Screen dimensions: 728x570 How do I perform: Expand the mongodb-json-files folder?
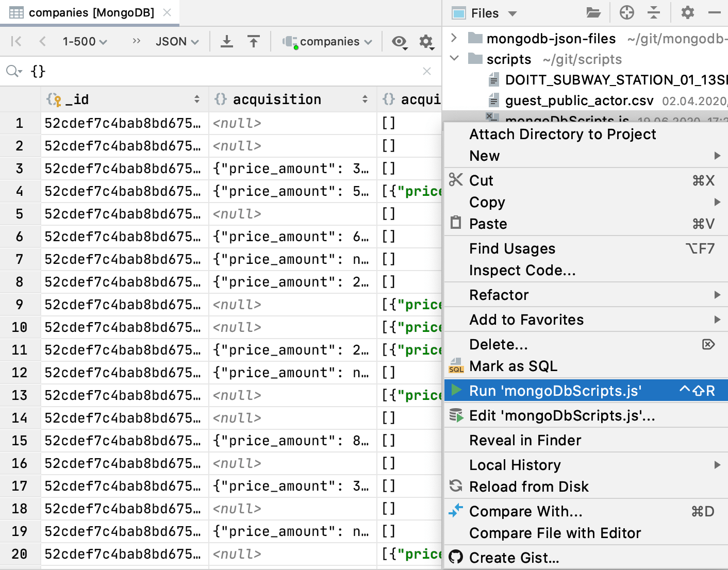coord(454,38)
